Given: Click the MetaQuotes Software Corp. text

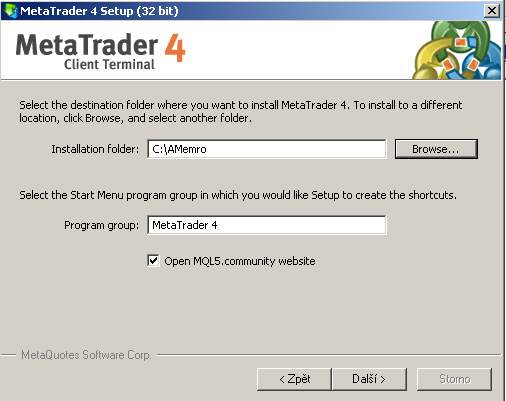Looking at the screenshot, I should tap(86, 355).
